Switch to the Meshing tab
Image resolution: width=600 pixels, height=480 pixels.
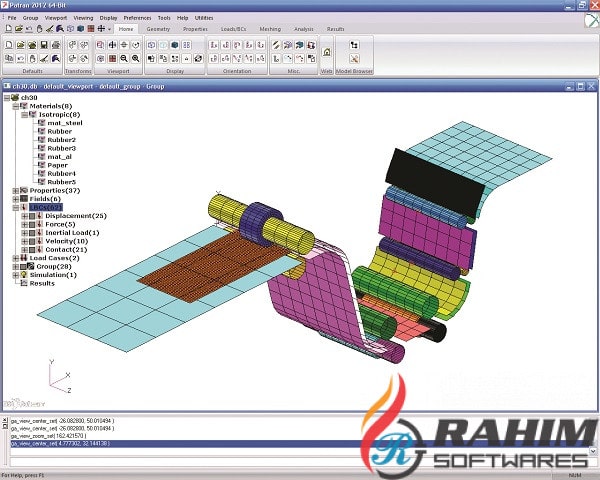coord(270,29)
